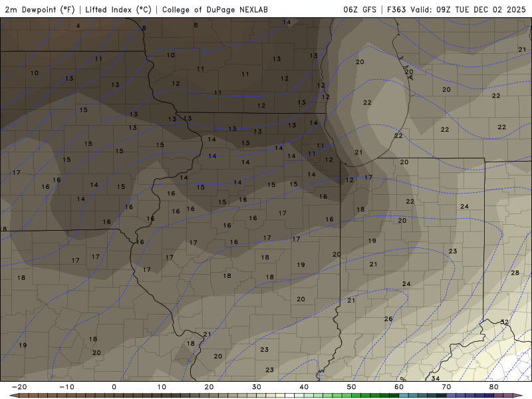532x399 pixels.
Task: Click the dewpoint value '26' on the map
Action: (x=388, y=319)
